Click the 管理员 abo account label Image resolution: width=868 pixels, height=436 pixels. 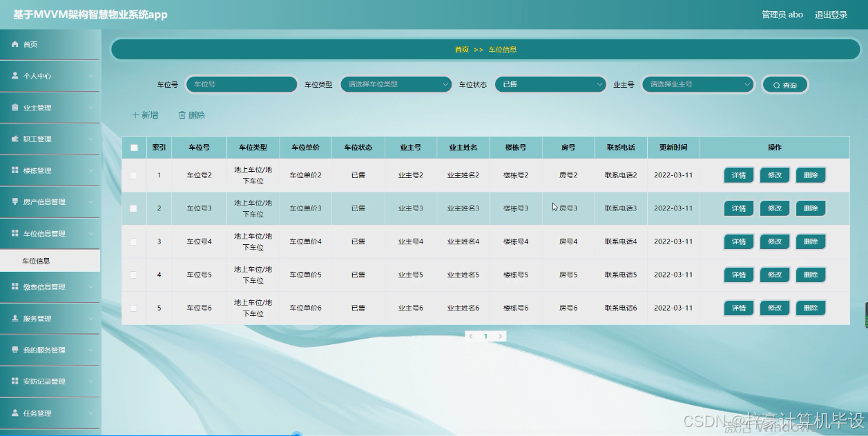pyautogui.click(x=782, y=14)
